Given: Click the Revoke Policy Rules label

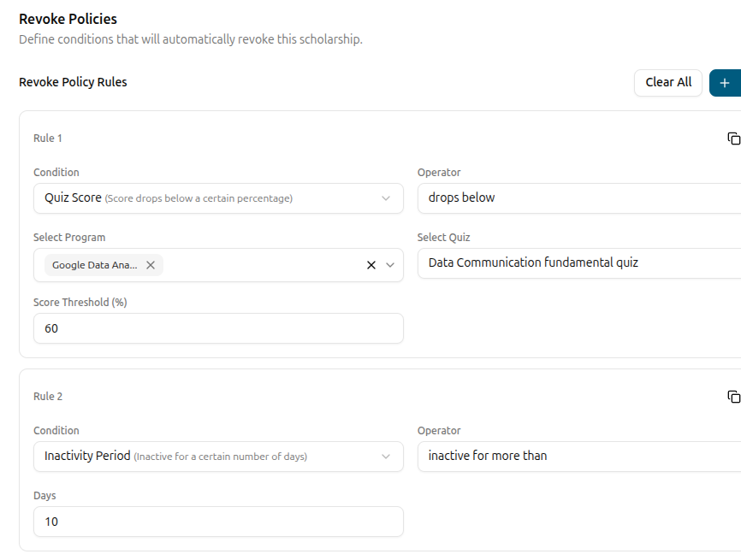Looking at the screenshot, I should pyautogui.click(x=73, y=82).
